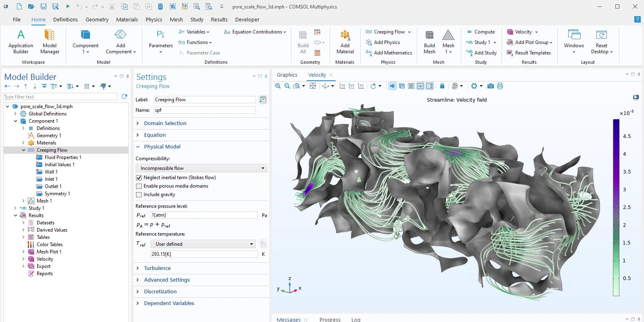The height and width of the screenshot is (322, 644).
Task: Expand the Study 1 tree node
Action: (15, 208)
